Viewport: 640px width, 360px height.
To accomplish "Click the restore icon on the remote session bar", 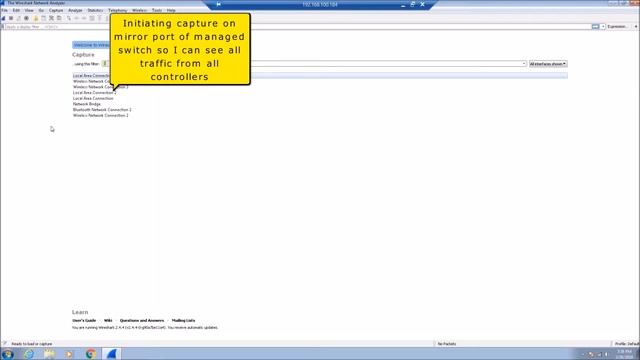I will pyautogui.click(x=413, y=4).
